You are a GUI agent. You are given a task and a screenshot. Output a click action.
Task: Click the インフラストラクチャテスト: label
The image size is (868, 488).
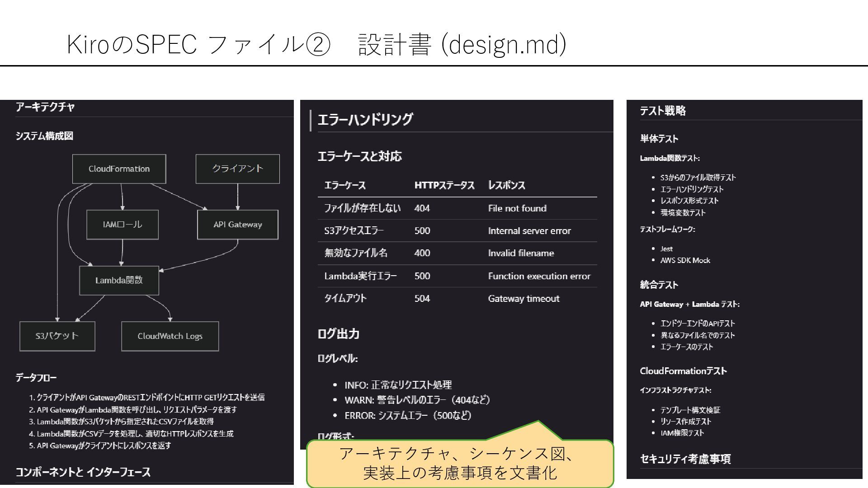[675, 390]
